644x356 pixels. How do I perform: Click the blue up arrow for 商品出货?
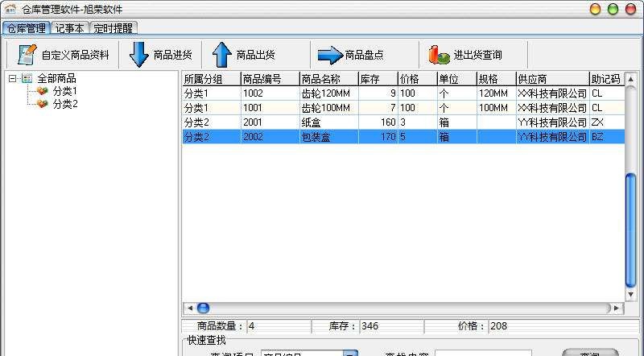tap(222, 55)
